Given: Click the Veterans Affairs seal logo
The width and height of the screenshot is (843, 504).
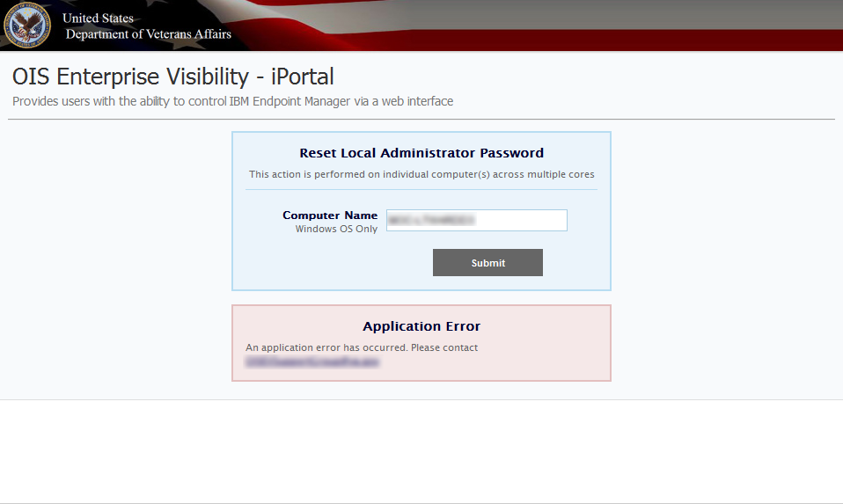Looking at the screenshot, I should [x=27, y=26].
